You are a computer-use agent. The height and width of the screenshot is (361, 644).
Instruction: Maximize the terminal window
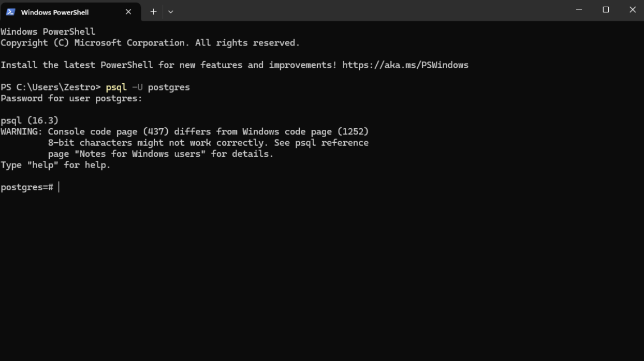[606, 10]
